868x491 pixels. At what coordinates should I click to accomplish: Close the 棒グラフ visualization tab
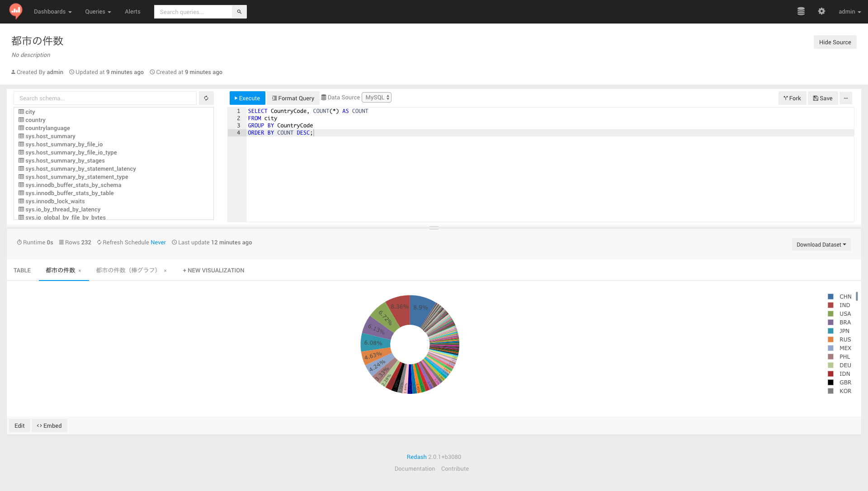pyautogui.click(x=165, y=271)
